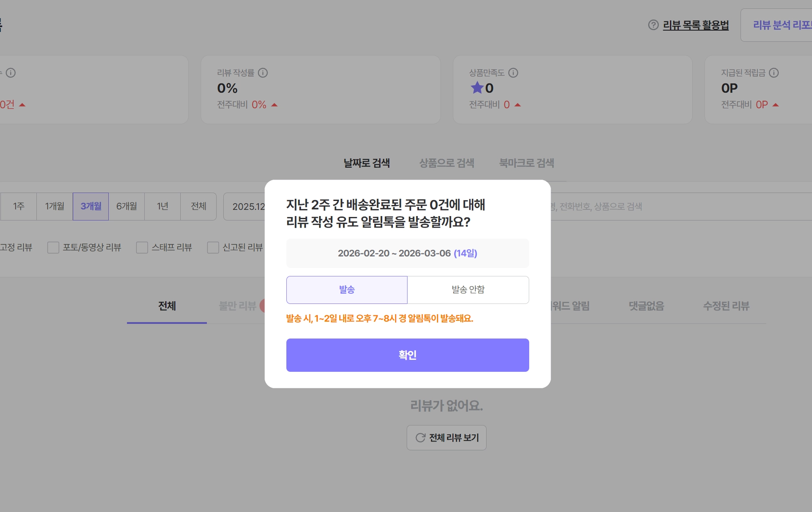This screenshot has width=812, height=512.
Task: Switch to 상품으로 검색 tab
Action: (x=447, y=163)
